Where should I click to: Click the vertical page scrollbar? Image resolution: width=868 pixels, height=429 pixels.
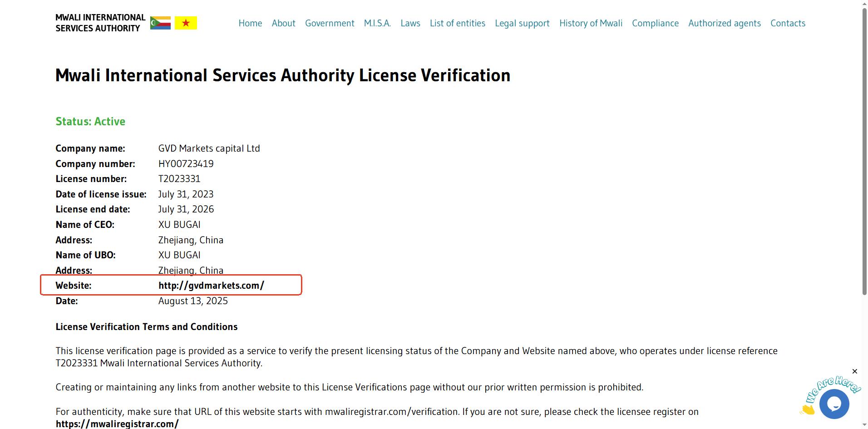pos(864,150)
